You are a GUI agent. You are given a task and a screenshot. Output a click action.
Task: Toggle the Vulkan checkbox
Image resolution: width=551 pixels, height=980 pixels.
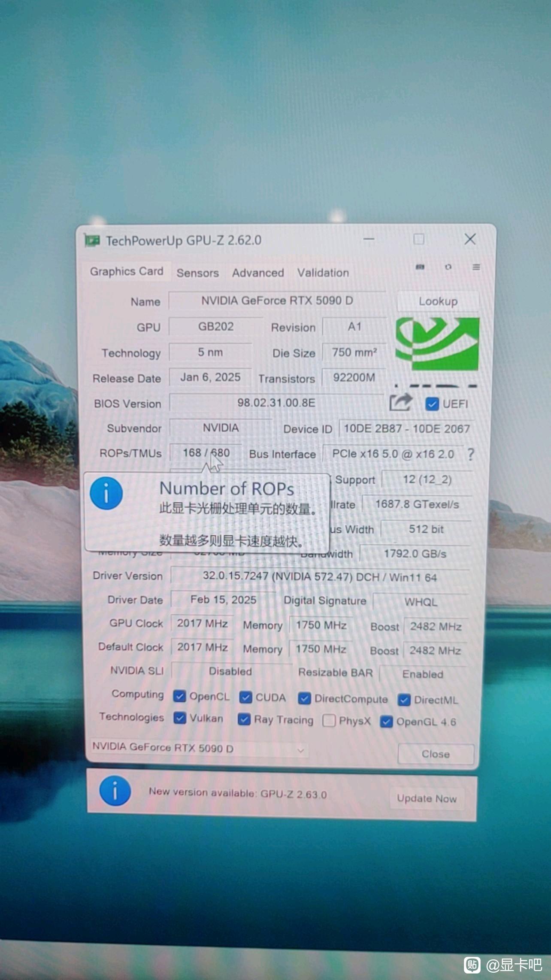coord(179,718)
